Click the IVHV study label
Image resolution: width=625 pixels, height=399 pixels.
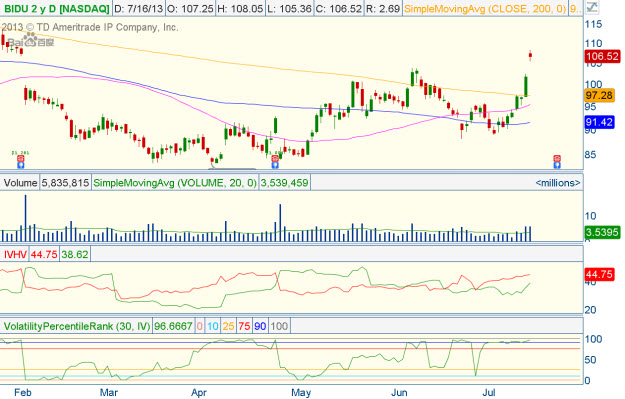click(x=15, y=254)
